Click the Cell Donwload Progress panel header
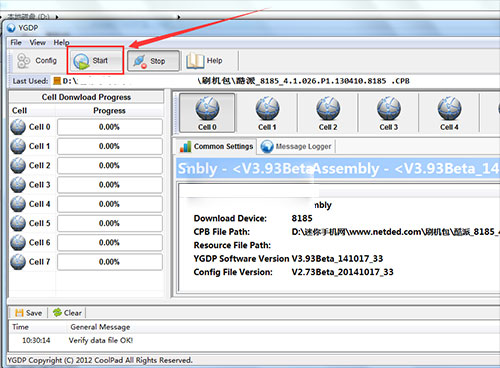The image size is (500, 368). pyautogui.click(x=86, y=97)
